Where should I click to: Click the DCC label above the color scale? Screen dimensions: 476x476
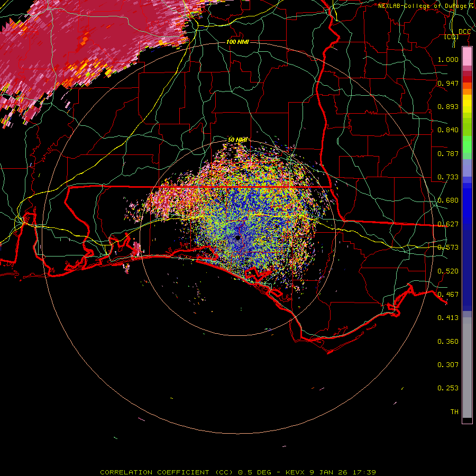click(x=464, y=32)
